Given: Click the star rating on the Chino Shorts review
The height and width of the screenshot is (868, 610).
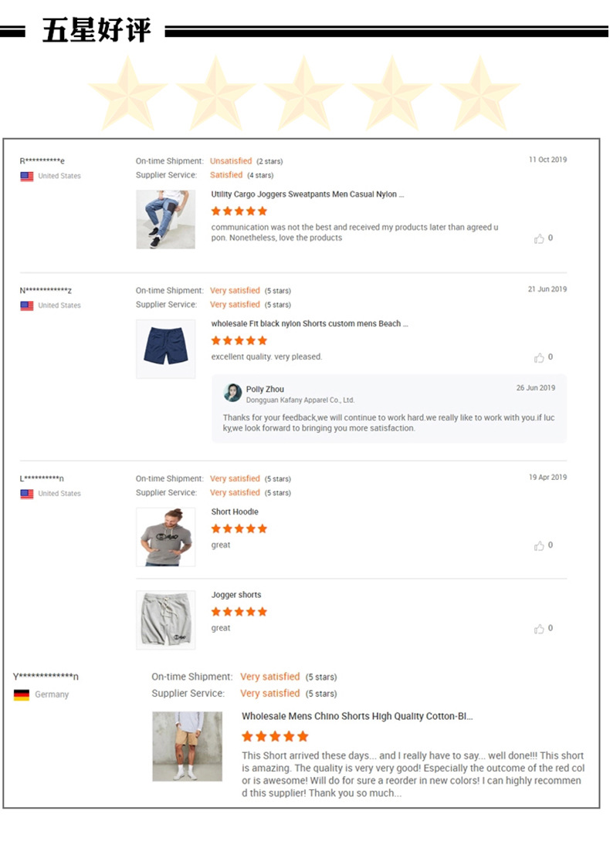Looking at the screenshot, I should click(275, 737).
